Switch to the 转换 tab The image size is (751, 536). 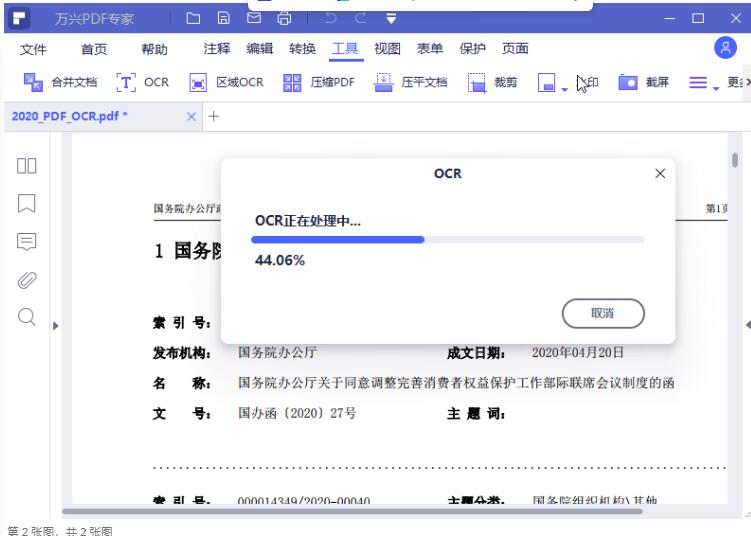pos(302,48)
